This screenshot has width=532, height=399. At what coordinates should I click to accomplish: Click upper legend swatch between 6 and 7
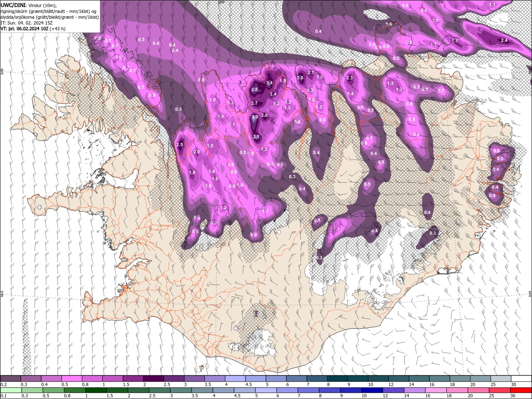coord(296,379)
